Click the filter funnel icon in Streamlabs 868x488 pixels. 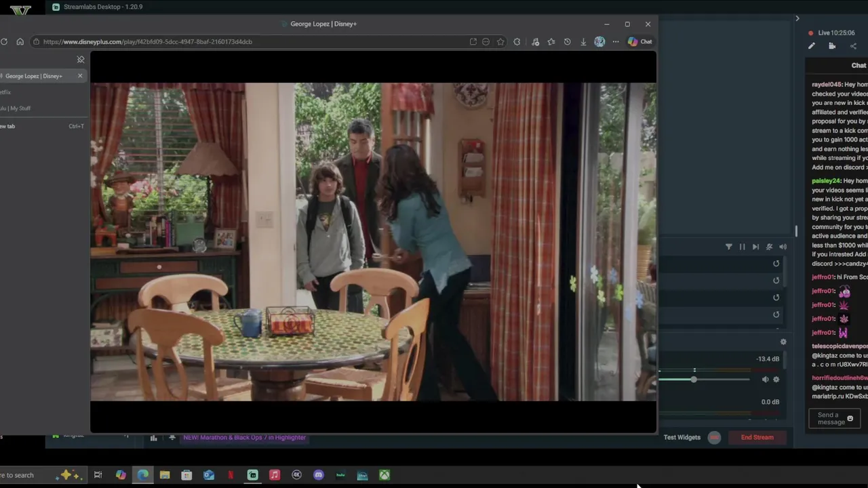729,247
